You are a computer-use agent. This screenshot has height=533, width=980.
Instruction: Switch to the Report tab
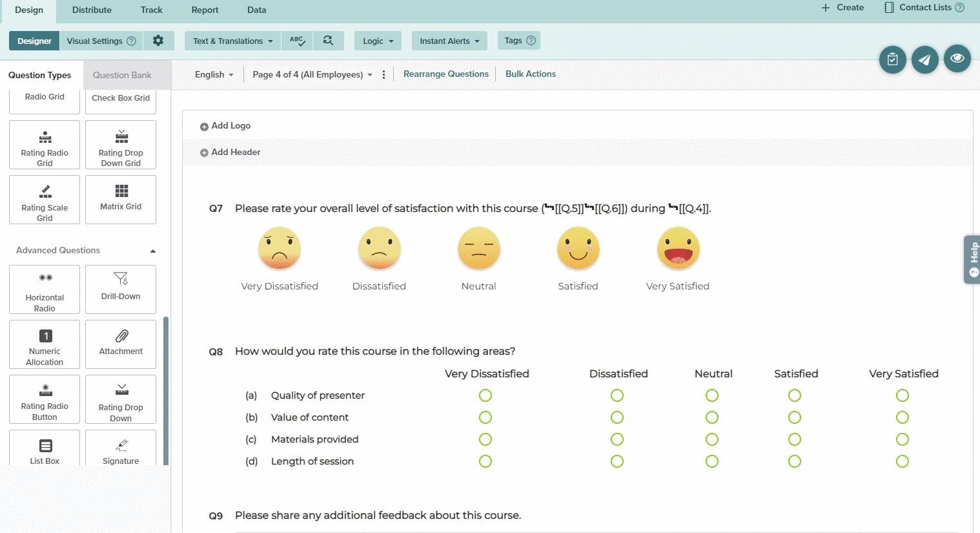[x=205, y=10]
